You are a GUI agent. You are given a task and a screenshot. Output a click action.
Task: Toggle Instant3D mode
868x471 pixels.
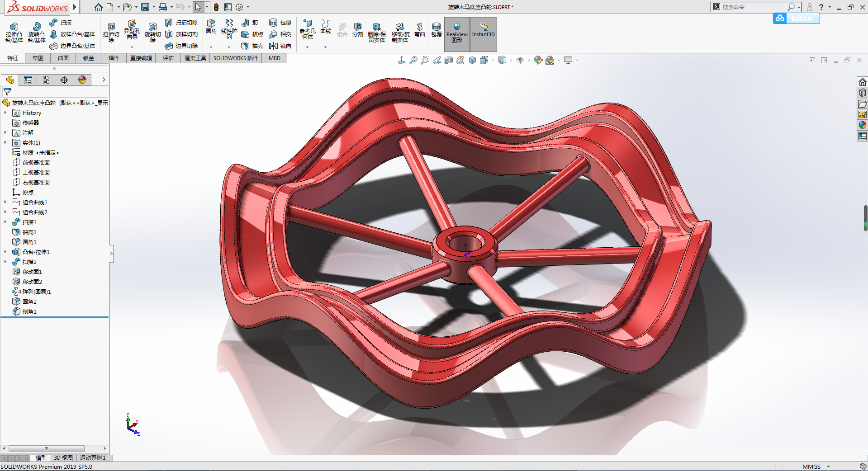(x=483, y=33)
